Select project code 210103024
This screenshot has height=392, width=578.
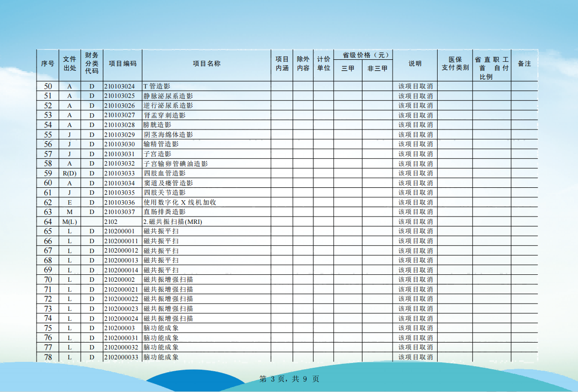(x=120, y=86)
